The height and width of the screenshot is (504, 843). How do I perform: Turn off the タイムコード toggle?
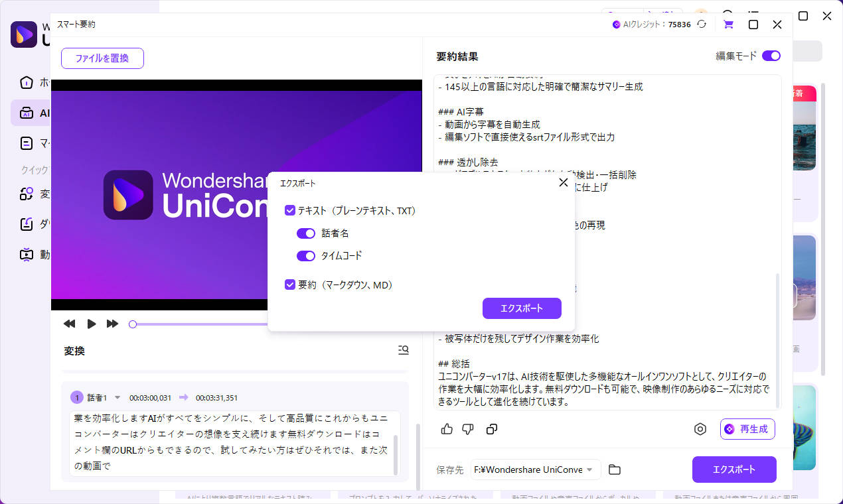click(x=305, y=255)
